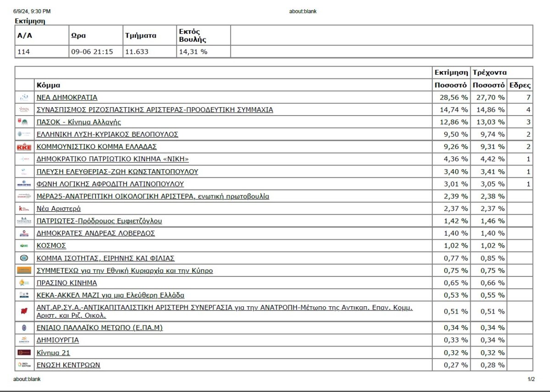Click the ΝΙΚΗ party logo icon
Viewport: 550px width, 392px height.
[24, 159]
